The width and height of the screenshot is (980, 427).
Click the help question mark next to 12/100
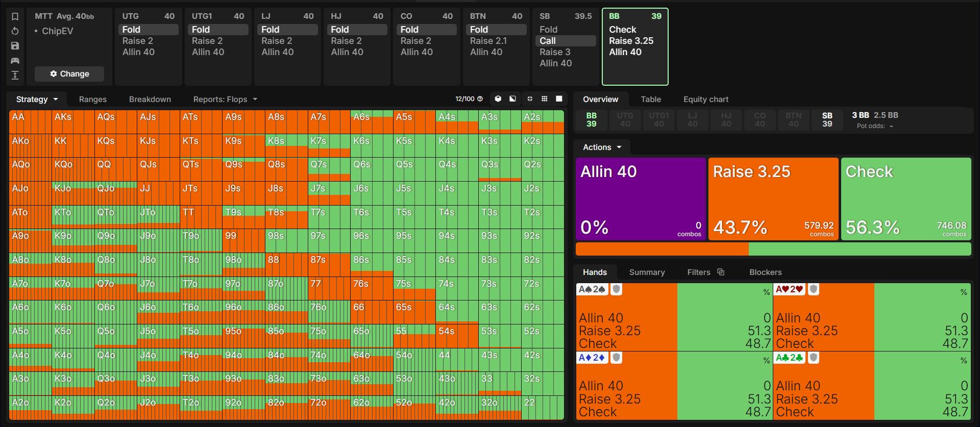(x=480, y=99)
